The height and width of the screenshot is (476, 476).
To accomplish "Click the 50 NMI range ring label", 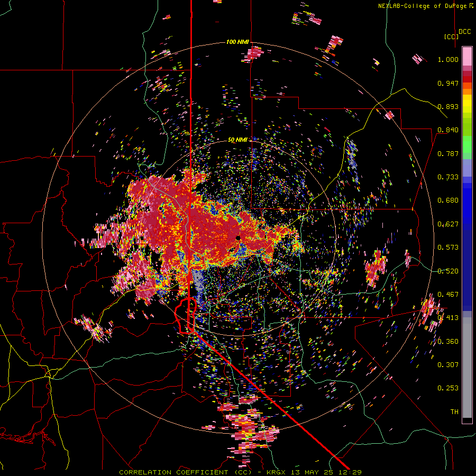I will [237, 140].
